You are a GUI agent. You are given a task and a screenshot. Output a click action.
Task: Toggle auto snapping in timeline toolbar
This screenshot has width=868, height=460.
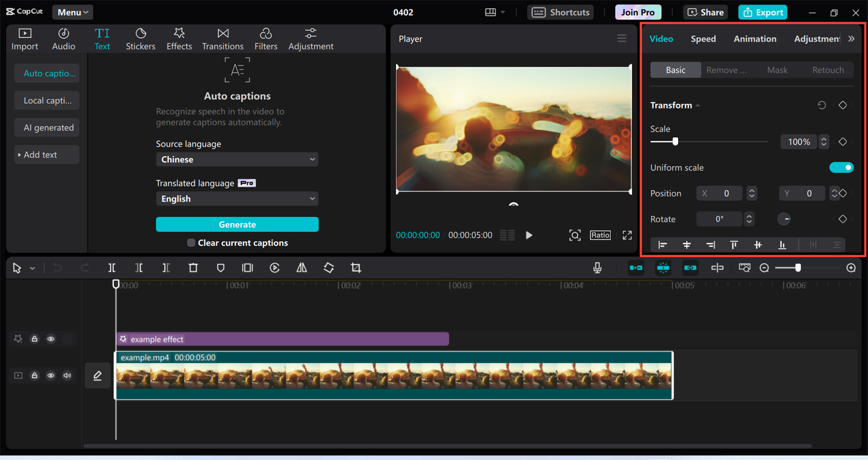663,268
